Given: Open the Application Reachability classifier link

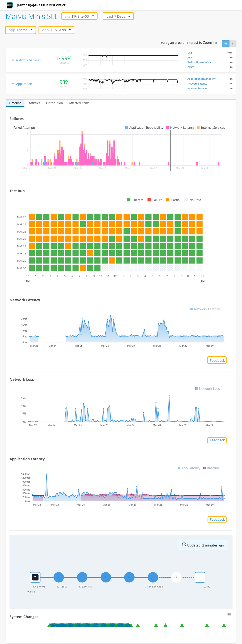Looking at the screenshot, I should (201, 79).
